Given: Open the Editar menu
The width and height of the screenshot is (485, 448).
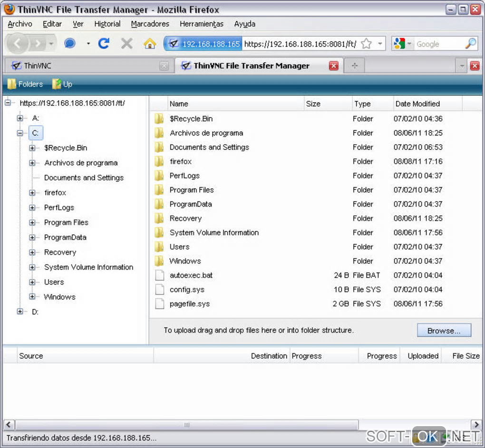Looking at the screenshot, I should 52,24.
